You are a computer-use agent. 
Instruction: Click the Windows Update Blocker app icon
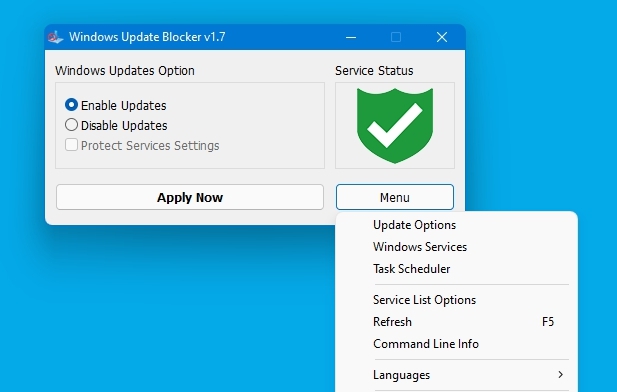pyautogui.click(x=55, y=37)
